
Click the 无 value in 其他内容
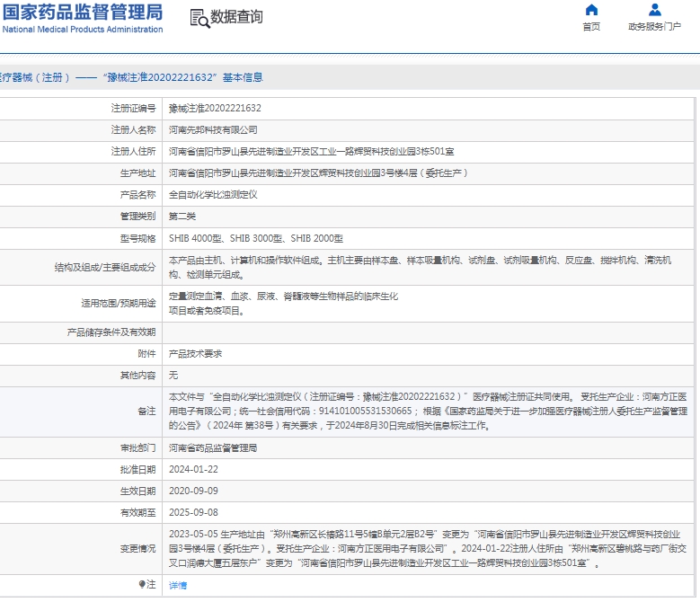173,376
